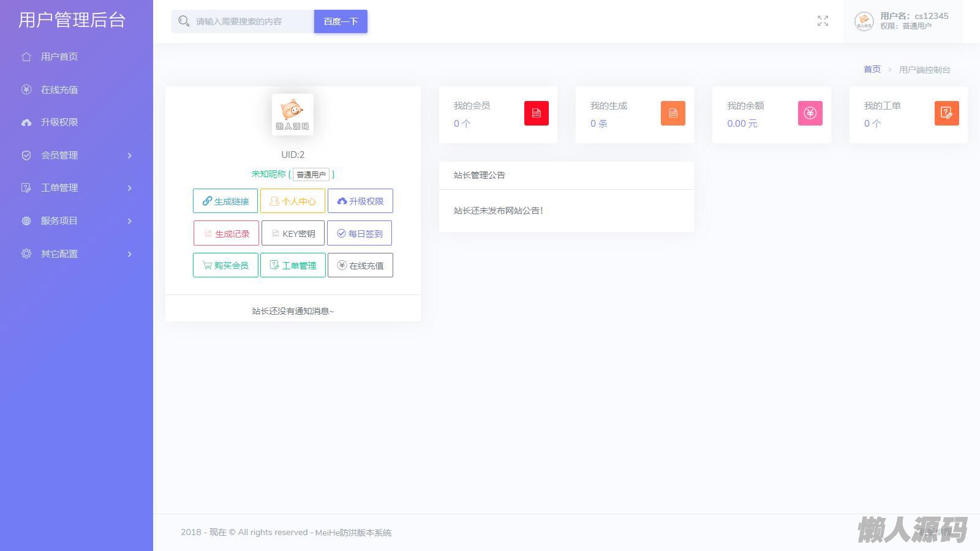Click the fullscreen toggle icon in header
980x551 pixels.
[x=823, y=21]
